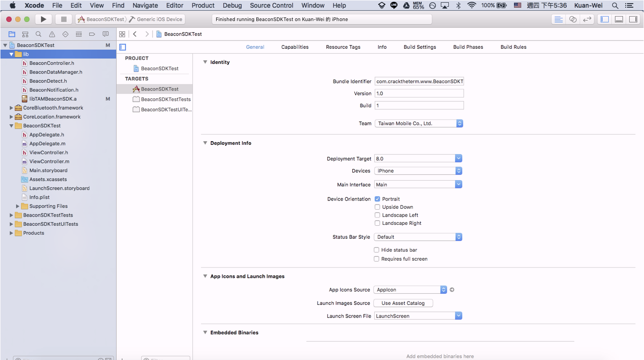
Task: Expand the CoreBluetooth.framework group
Action: 11,108
